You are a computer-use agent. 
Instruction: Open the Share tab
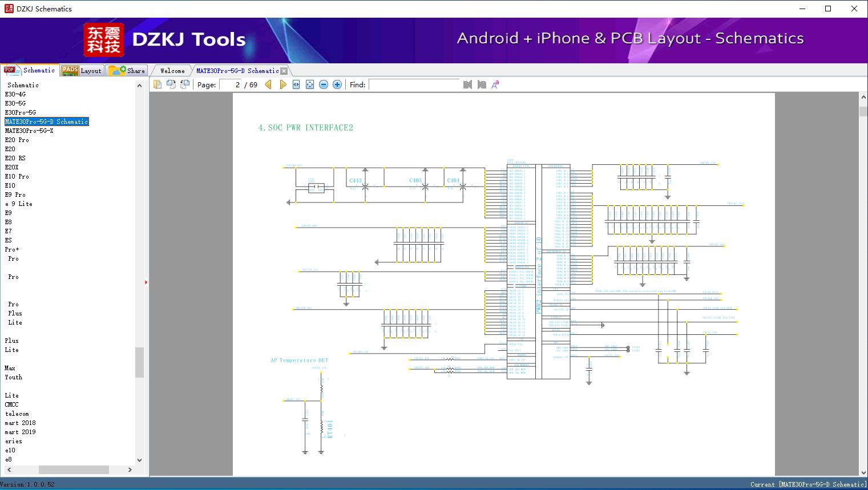127,71
